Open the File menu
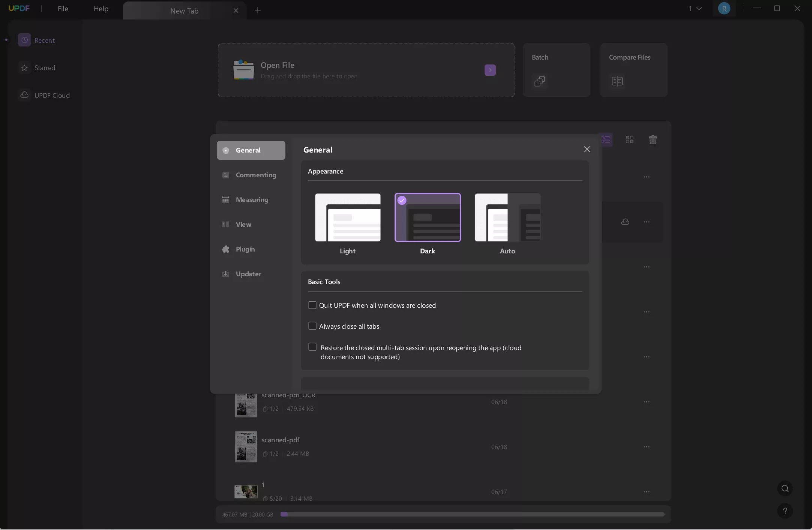This screenshot has width=812, height=530. [x=63, y=9]
